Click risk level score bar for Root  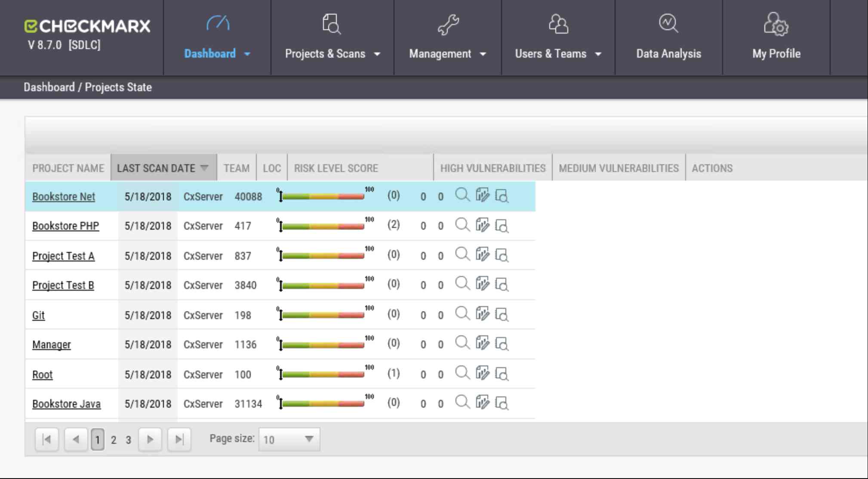(323, 375)
